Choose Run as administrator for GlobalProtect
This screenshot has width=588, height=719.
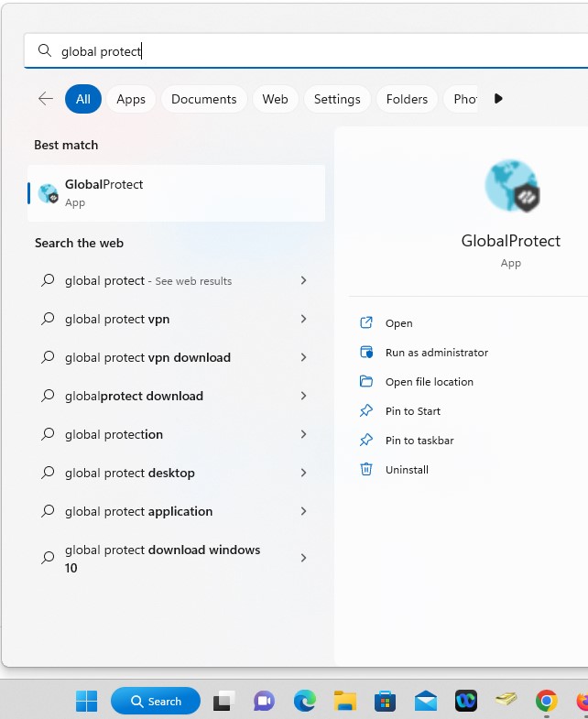click(x=437, y=353)
